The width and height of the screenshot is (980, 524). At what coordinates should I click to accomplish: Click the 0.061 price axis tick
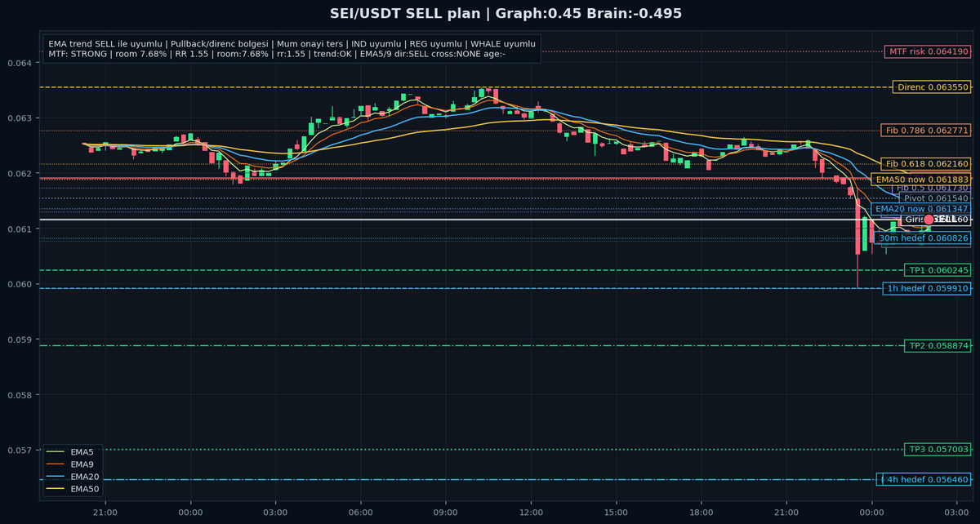(18, 229)
